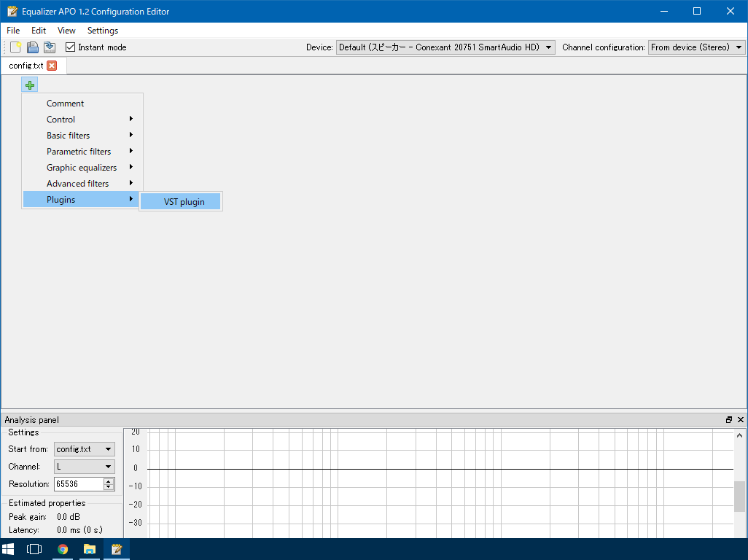Viewport: 748px width, 560px height.
Task: Open the View menu
Action: [x=66, y=31]
